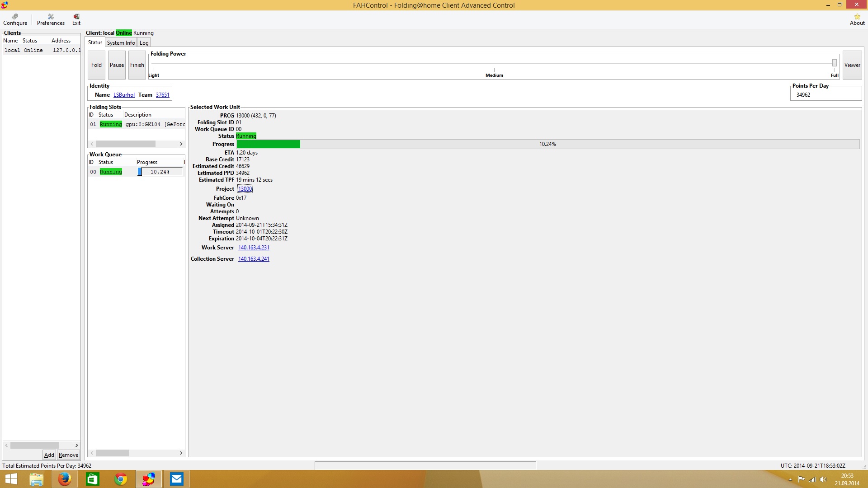Image resolution: width=868 pixels, height=488 pixels.
Task: Click the Estimated TPF value
Action: coord(254,180)
